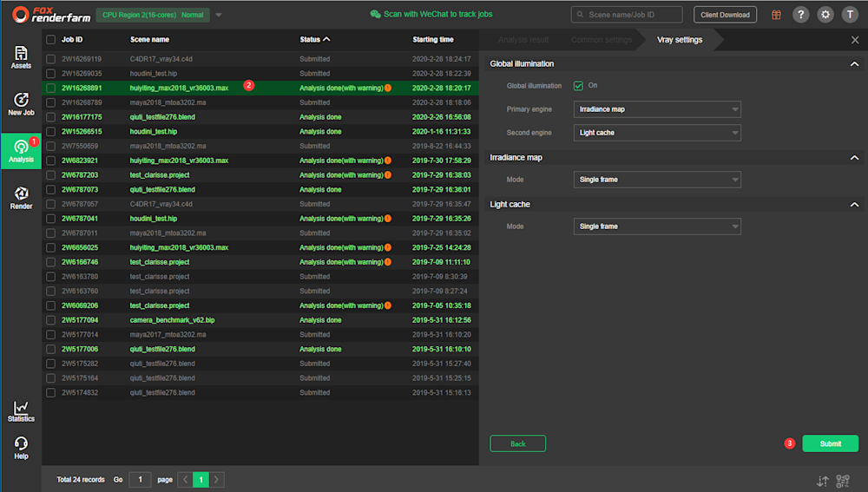Open the New Job sidebar icon

pyautogui.click(x=21, y=105)
